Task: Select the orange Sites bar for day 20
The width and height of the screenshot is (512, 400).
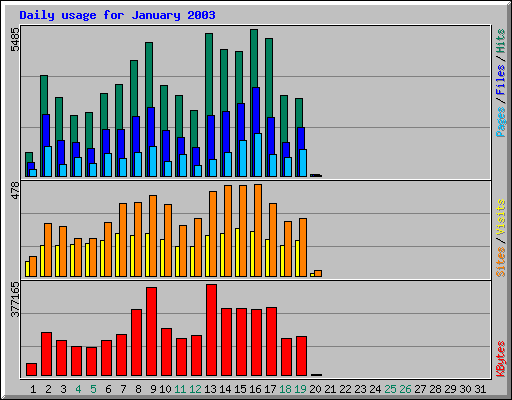Action: [x=318, y=273]
